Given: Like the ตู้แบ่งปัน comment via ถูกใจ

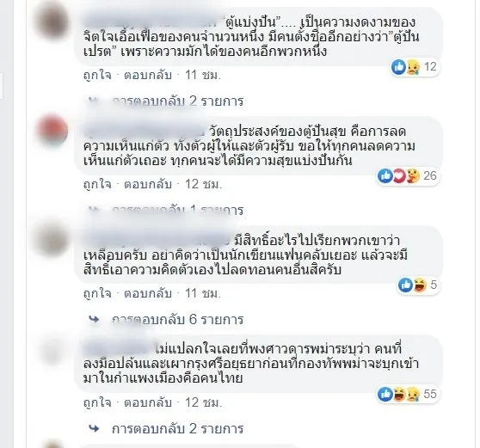Looking at the screenshot, I should [x=97, y=76].
